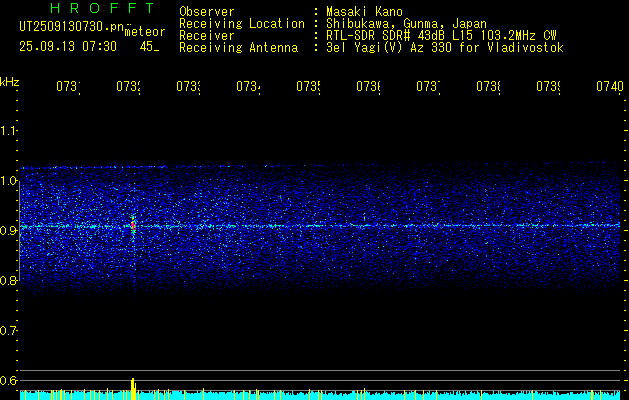Click the 0.7 frequency axis label
629x400 pixels.
(9, 330)
